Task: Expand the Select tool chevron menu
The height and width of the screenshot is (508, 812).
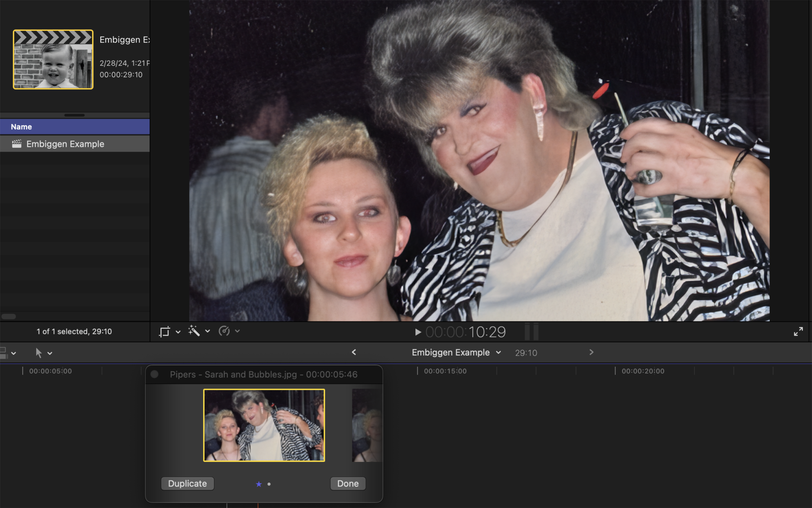Action: point(50,353)
